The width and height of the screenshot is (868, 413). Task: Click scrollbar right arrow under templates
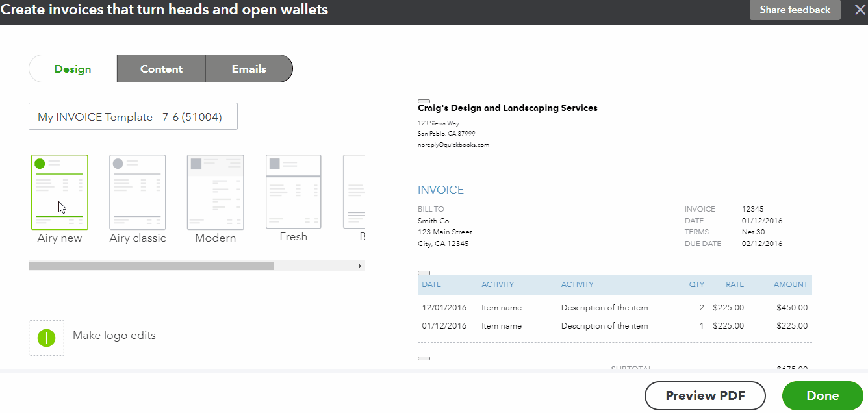(x=360, y=266)
